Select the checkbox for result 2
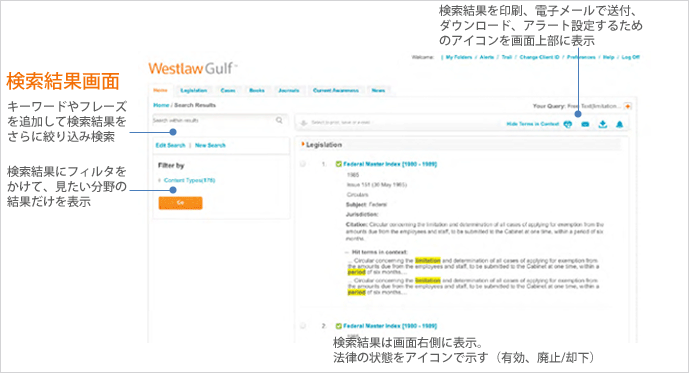Viewport: 689px width, 373px height. pyautogui.click(x=303, y=326)
